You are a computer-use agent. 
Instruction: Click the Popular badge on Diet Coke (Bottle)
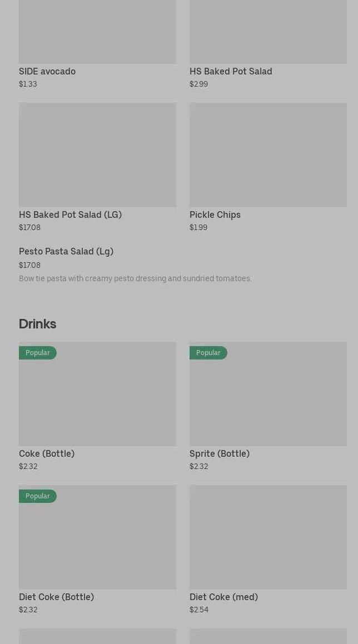[x=38, y=496]
